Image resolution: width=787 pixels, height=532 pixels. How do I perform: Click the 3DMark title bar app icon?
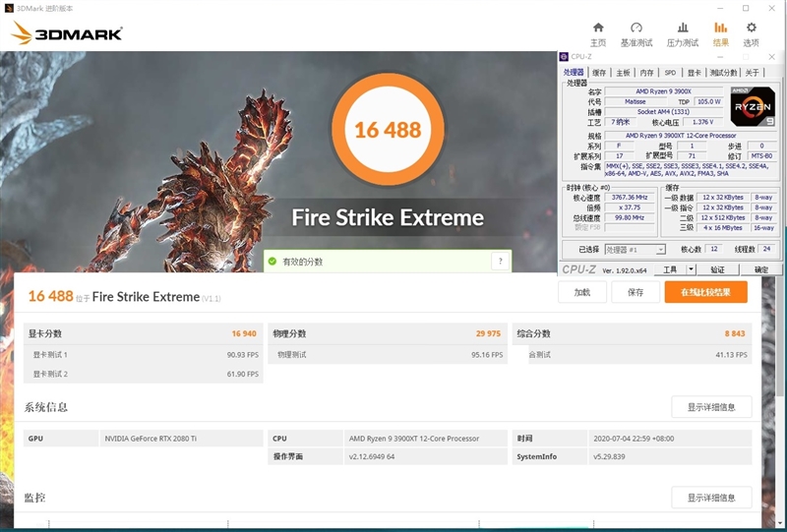[x=9, y=8]
